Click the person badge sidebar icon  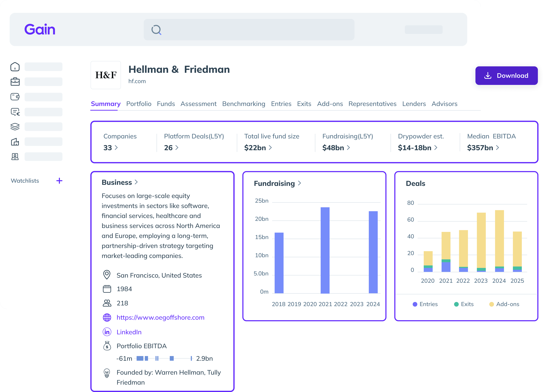(15, 157)
